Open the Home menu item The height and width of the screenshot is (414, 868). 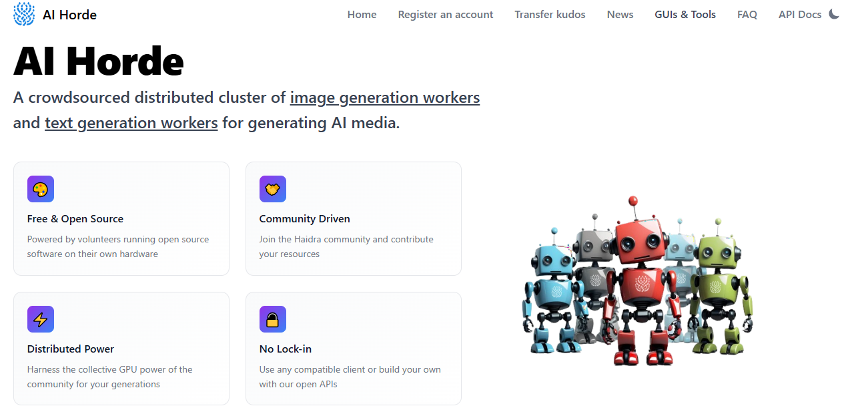pyautogui.click(x=362, y=15)
